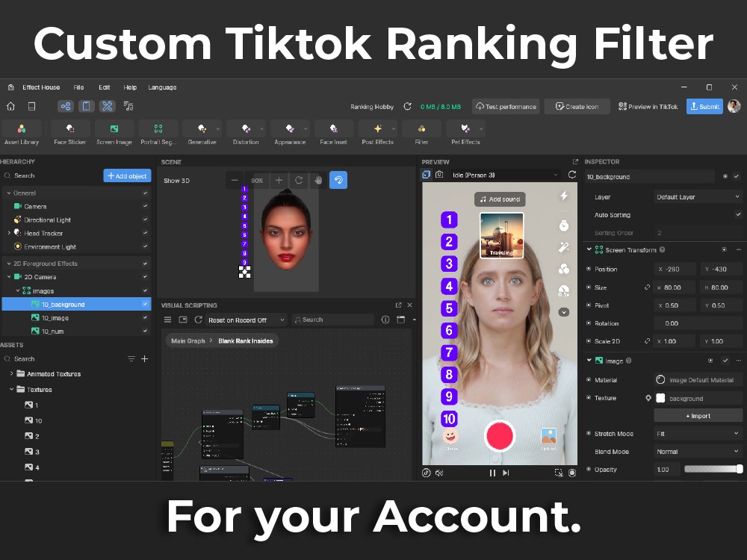Open Post Effects tool

point(378,134)
